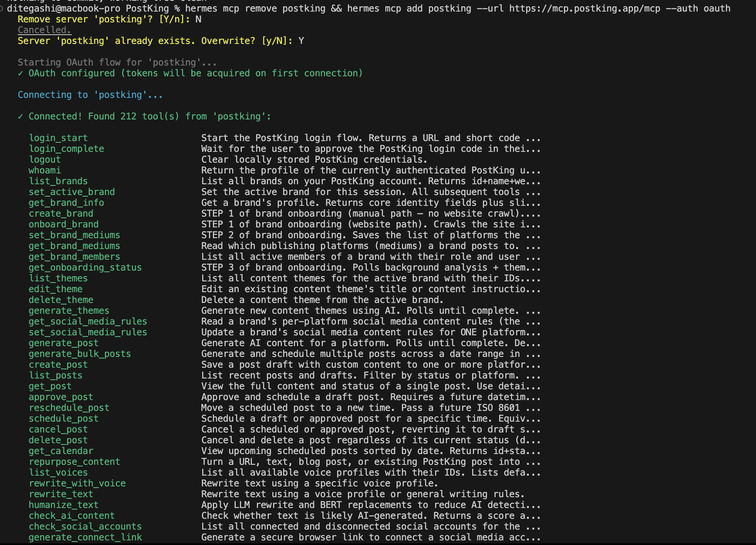Select the login_complete tool name
The height and width of the screenshot is (545, 756).
[x=66, y=149]
